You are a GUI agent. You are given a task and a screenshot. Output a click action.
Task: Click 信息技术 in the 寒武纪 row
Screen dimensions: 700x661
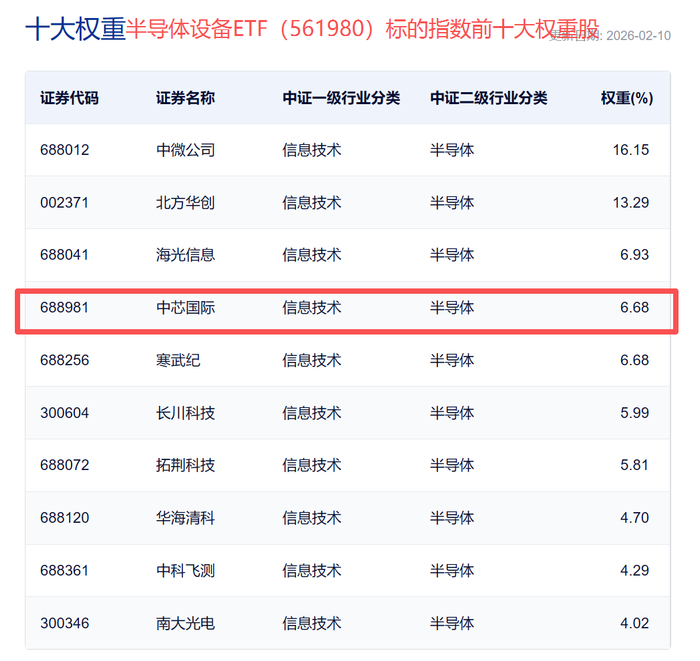pos(312,360)
